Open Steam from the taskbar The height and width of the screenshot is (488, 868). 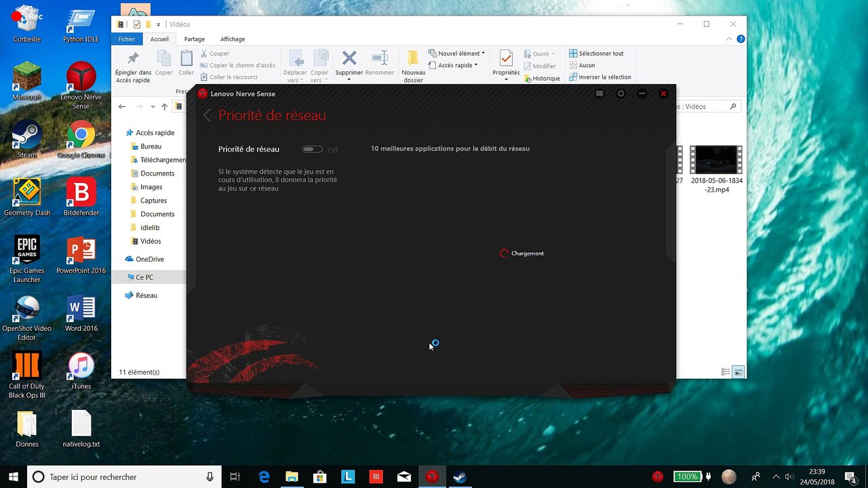(x=460, y=477)
